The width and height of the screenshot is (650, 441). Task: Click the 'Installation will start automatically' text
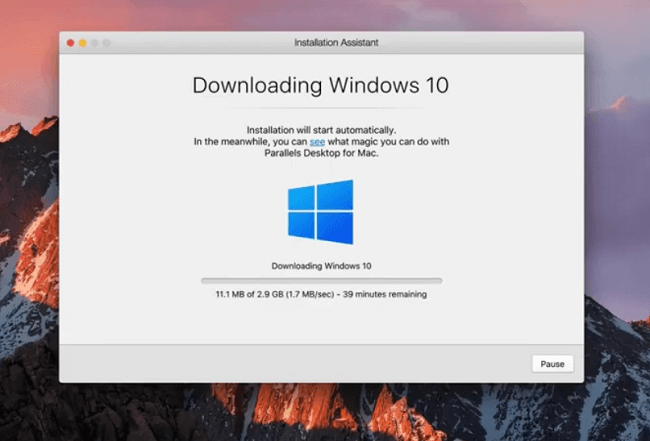coord(321,131)
